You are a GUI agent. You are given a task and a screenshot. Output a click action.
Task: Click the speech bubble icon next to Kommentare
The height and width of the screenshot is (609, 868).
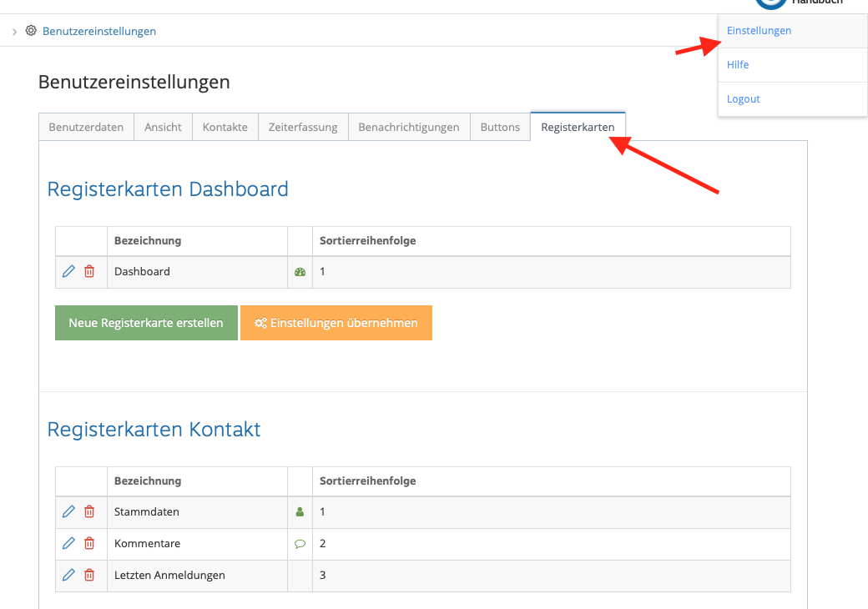[x=300, y=543]
